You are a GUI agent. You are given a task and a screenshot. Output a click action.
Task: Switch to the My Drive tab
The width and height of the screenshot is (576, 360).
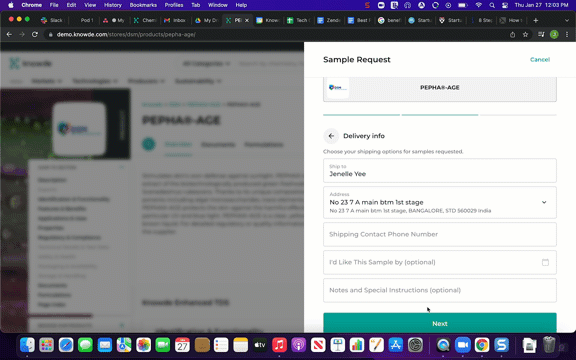206,20
